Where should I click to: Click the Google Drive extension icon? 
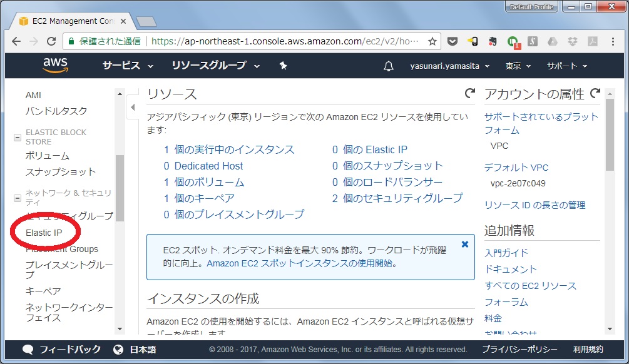[x=553, y=41]
